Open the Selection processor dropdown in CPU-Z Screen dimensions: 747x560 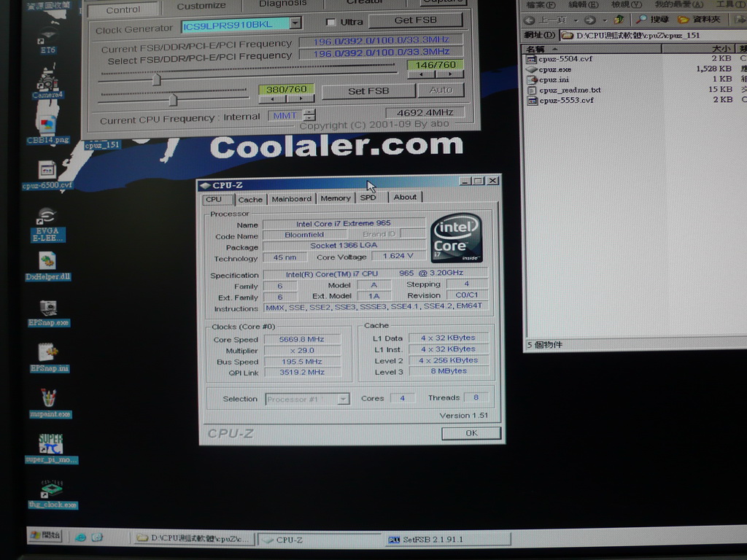point(343,399)
